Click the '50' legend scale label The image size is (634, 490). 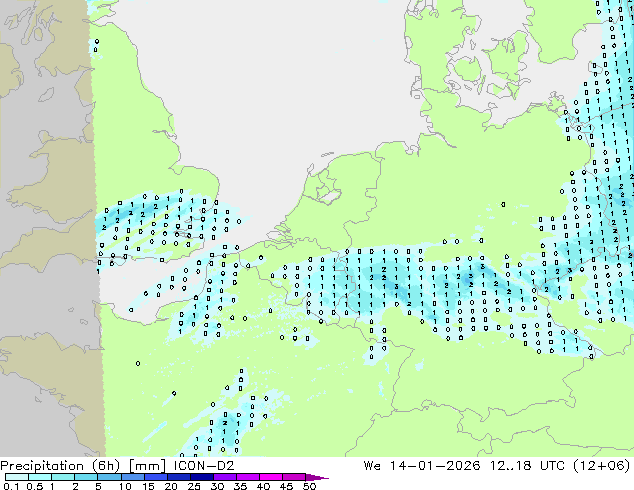(x=309, y=486)
